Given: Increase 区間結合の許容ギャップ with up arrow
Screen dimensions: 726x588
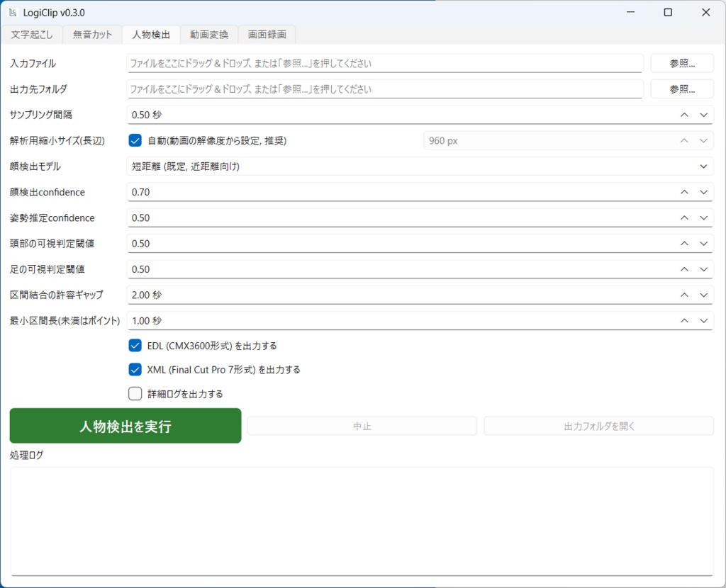Looking at the screenshot, I should (x=684, y=295).
